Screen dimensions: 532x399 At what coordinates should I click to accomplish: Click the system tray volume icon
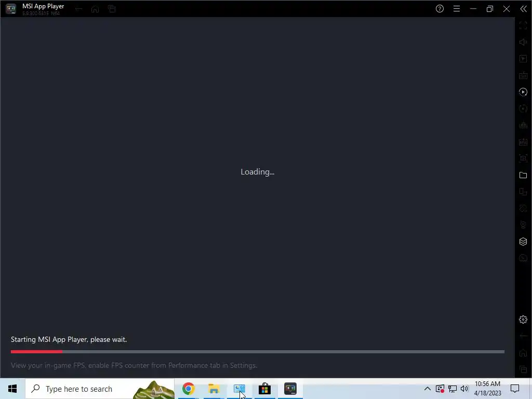[464, 389]
